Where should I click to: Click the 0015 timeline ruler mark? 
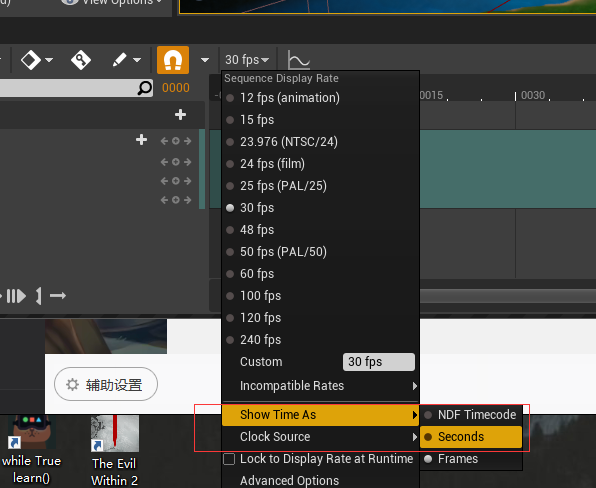tap(431, 95)
